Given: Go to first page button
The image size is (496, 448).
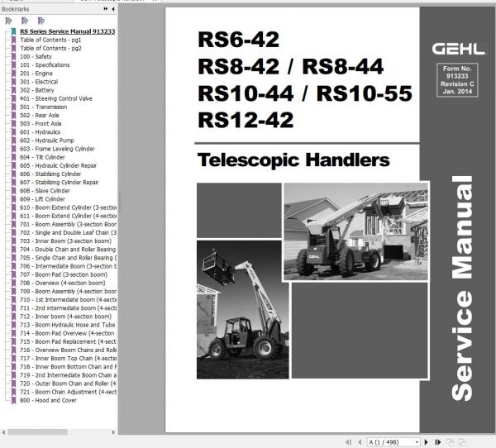Looking at the screenshot, I should click(x=349, y=442).
